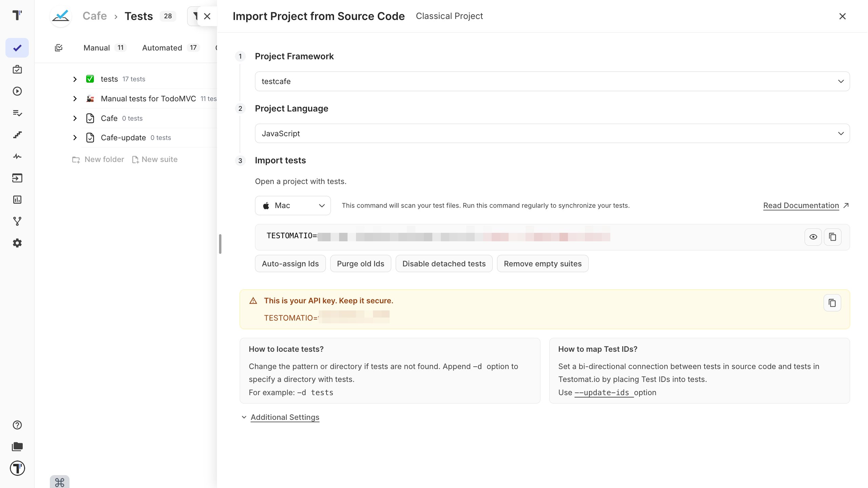868x488 pixels.
Task: Switch to the Automated tests tab
Action: 171,48
